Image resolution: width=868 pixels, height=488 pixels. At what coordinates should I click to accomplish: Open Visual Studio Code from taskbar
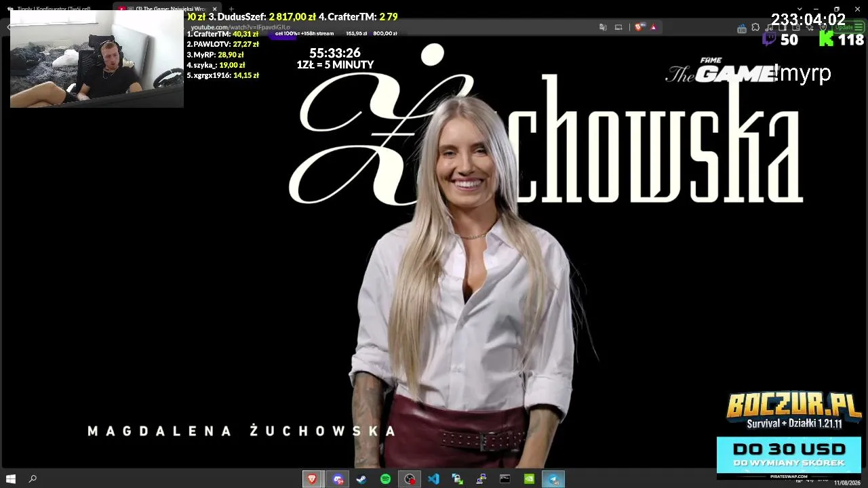click(x=433, y=479)
